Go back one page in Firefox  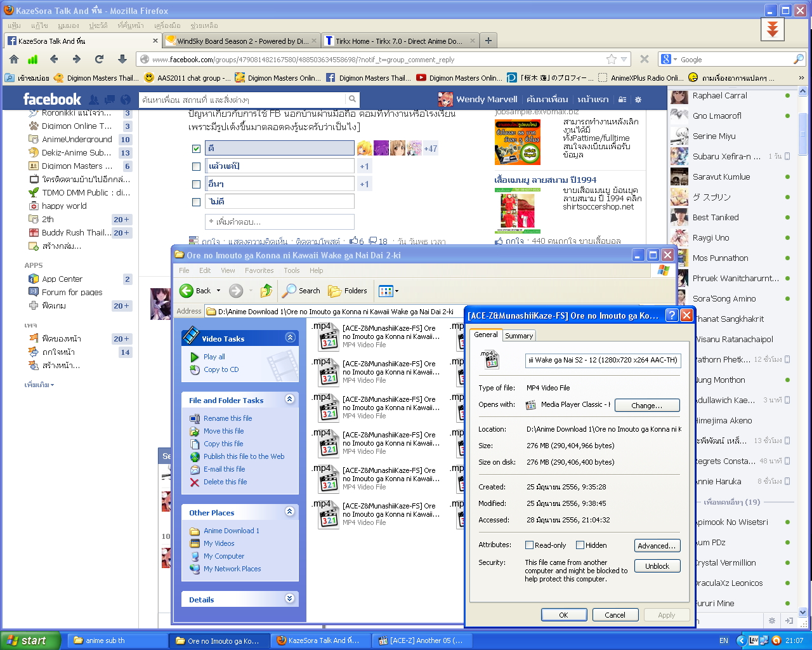coord(54,59)
